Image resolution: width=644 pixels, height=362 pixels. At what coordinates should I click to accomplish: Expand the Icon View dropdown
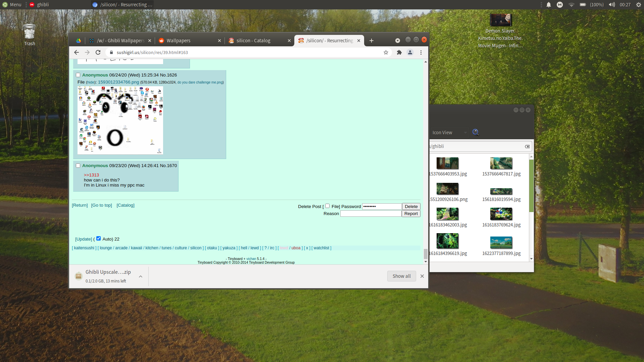[x=449, y=133]
